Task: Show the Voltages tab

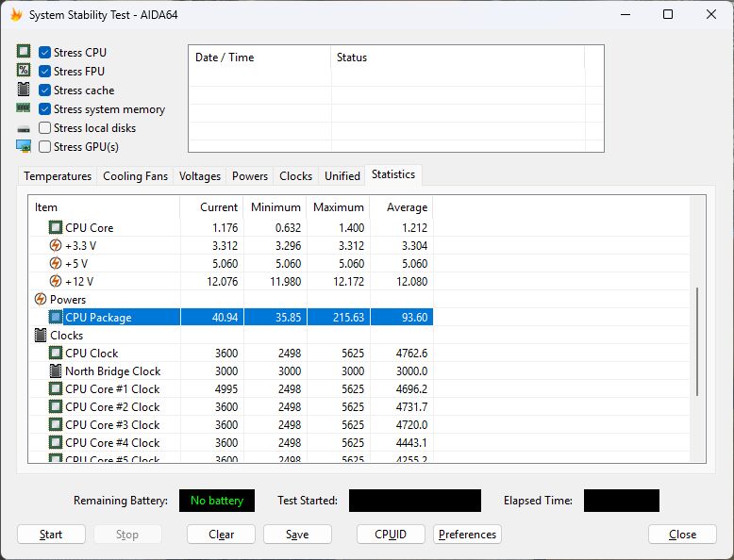Action: (200, 176)
